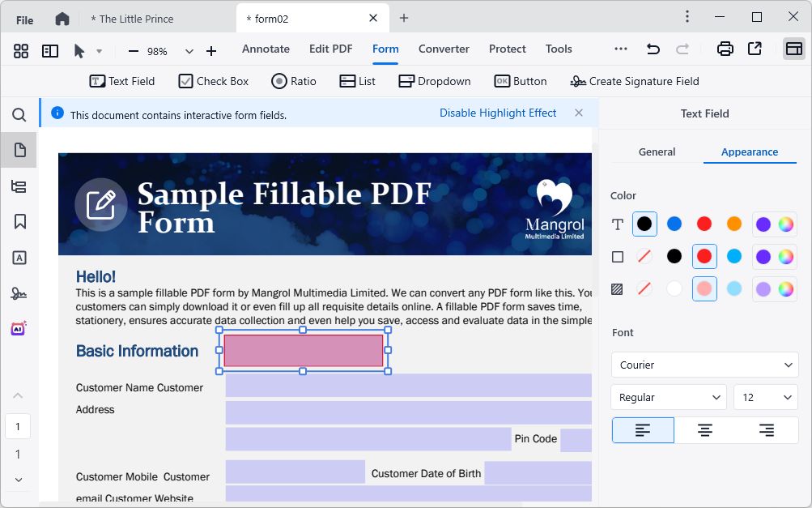
Task: Open the thumbnail grid view icon
Action: pos(21,51)
